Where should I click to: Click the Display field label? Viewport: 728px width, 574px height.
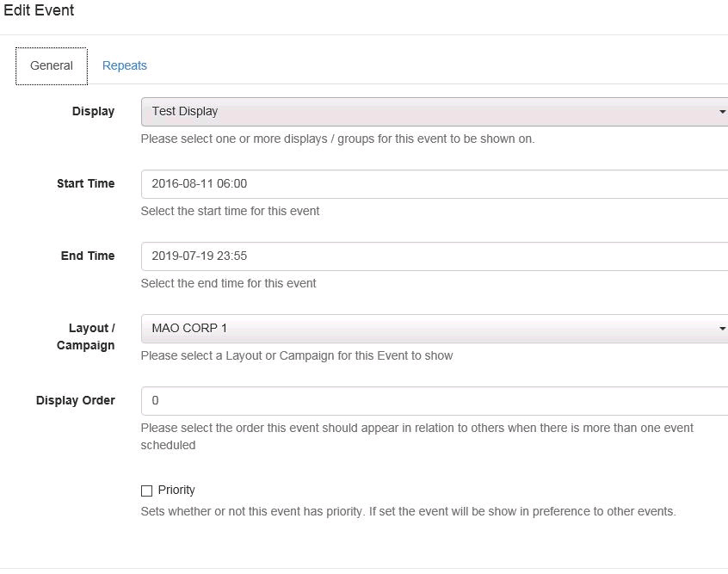point(93,112)
